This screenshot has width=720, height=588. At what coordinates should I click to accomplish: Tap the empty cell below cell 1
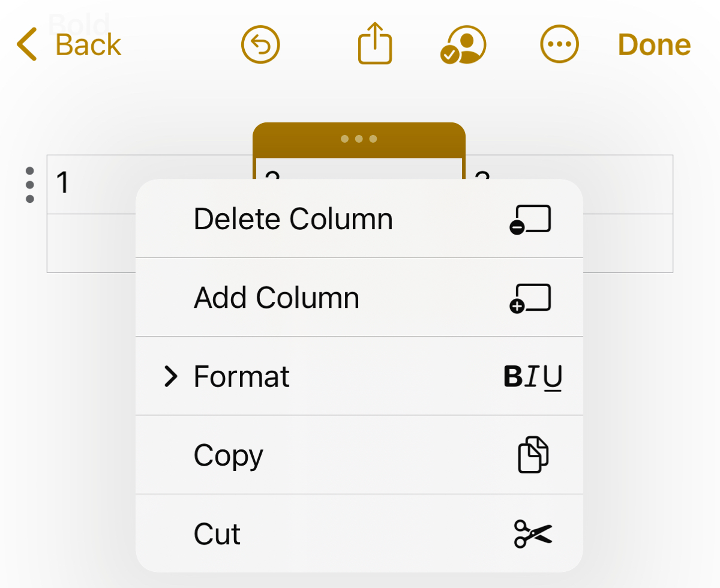pyautogui.click(x=91, y=243)
